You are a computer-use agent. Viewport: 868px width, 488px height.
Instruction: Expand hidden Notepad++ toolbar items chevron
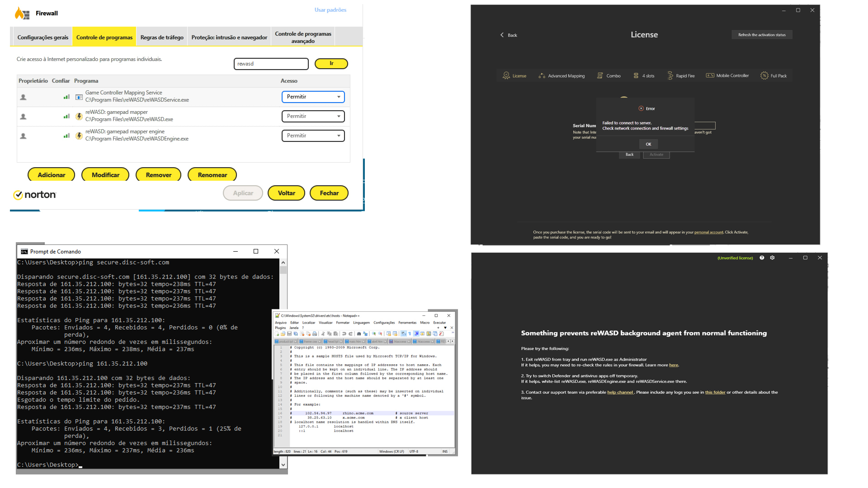(453, 333)
